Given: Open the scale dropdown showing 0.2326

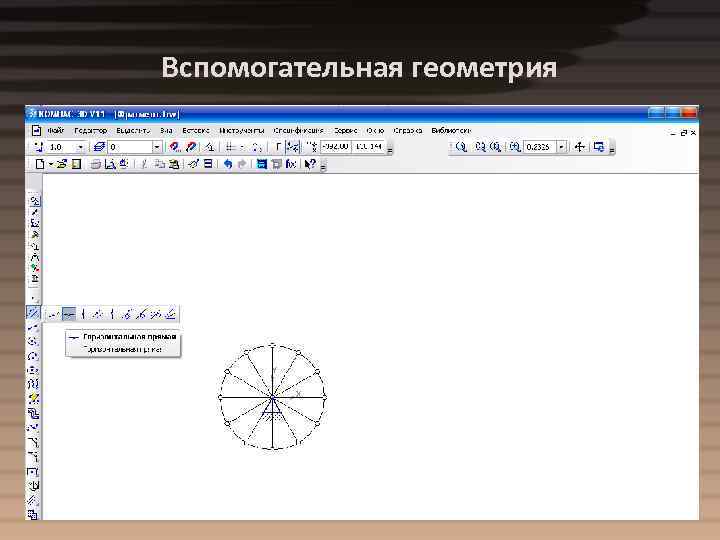Looking at the screenshot, I should tap(561, 147).
